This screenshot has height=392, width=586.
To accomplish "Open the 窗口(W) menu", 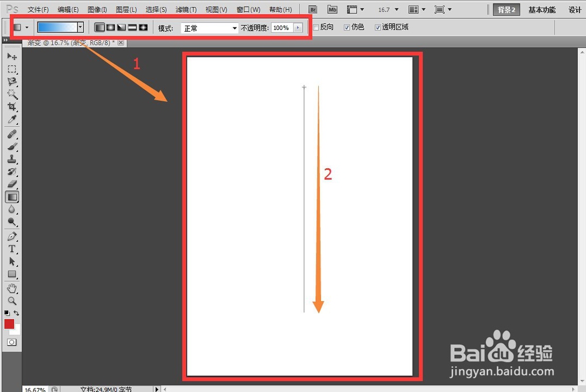I will (248, 10).
